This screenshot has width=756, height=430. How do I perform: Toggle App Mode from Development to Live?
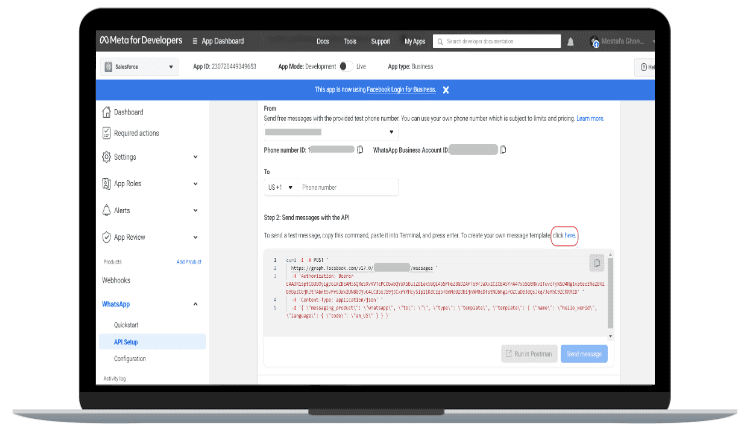[x=346, y=67]
